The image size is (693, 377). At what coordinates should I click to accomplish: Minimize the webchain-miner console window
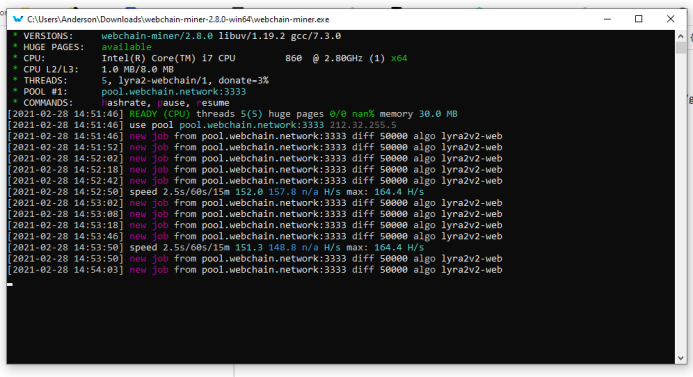click(607, 19)
